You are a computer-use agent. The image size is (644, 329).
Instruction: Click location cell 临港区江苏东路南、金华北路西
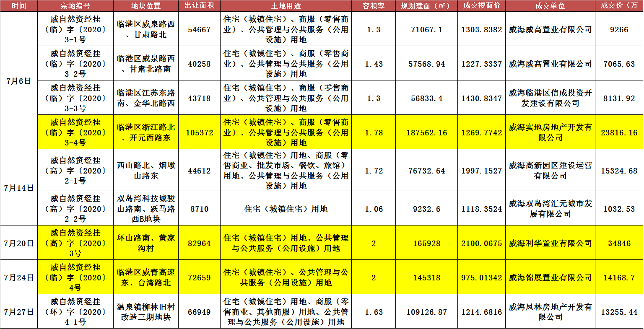(146, 98)
